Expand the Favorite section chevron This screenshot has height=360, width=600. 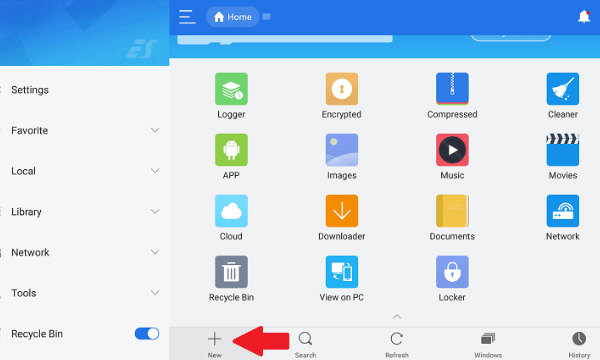pos(155,130)
